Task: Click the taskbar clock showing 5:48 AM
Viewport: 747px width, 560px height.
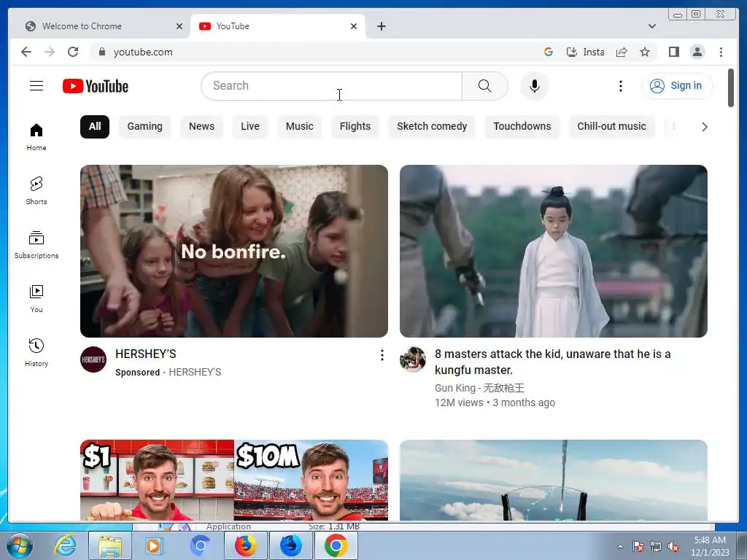Action: tap(710, 545)
